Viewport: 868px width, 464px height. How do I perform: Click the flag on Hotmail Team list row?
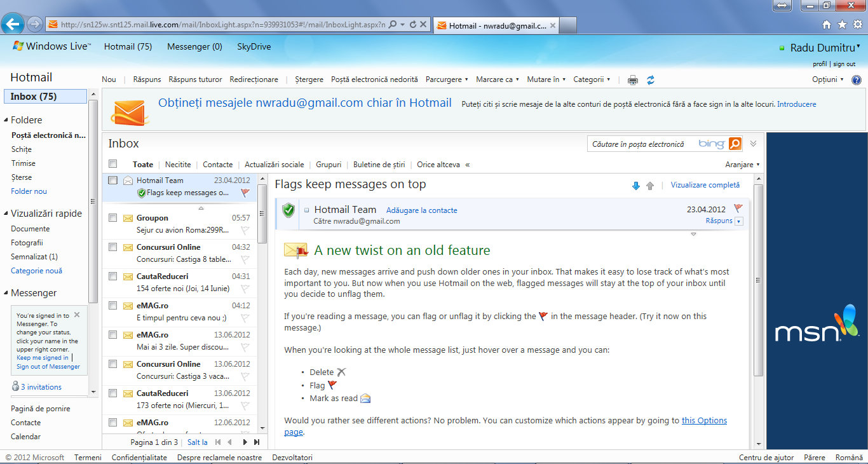[x=245, y=193]
